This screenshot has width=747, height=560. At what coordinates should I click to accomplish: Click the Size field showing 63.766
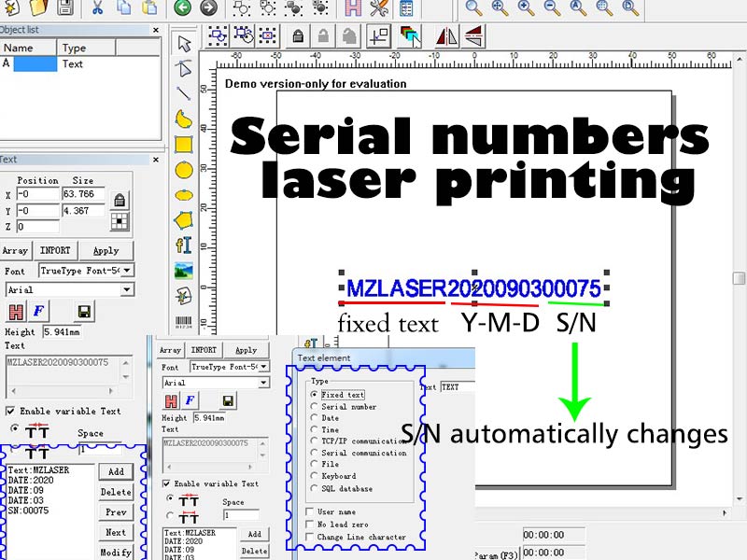click(x=83, y=194)
